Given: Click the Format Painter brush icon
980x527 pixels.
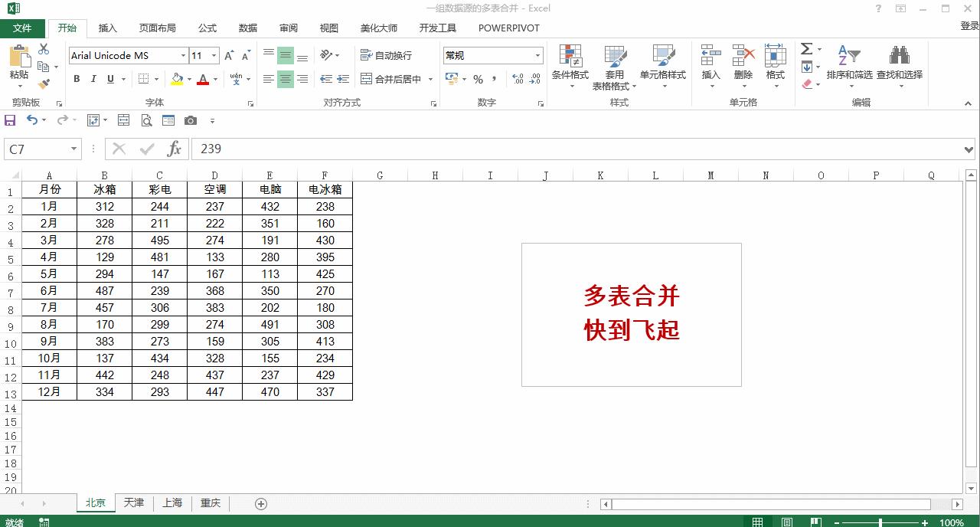Looking at the screenshot, I should tap(44, 83).
